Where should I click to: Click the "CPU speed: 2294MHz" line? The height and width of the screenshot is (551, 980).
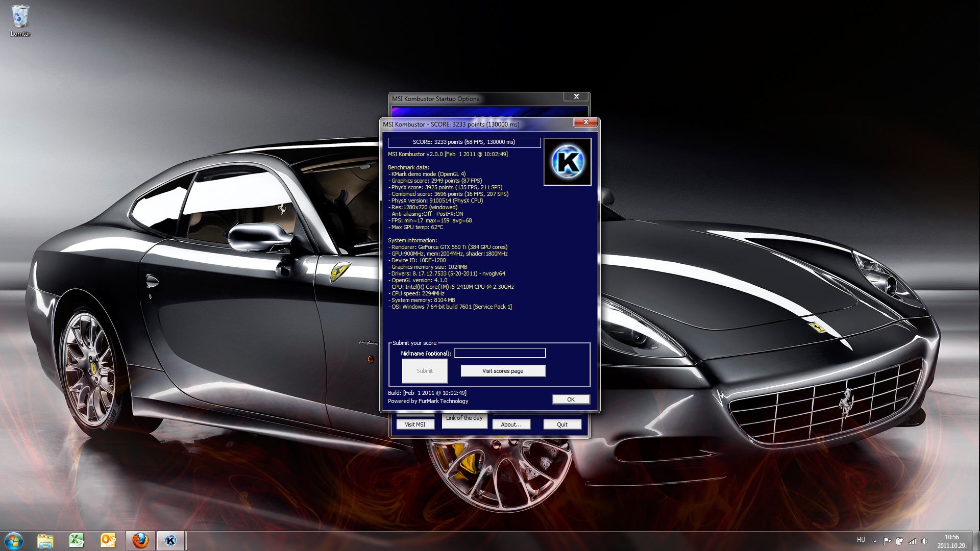tap(416, 293)
